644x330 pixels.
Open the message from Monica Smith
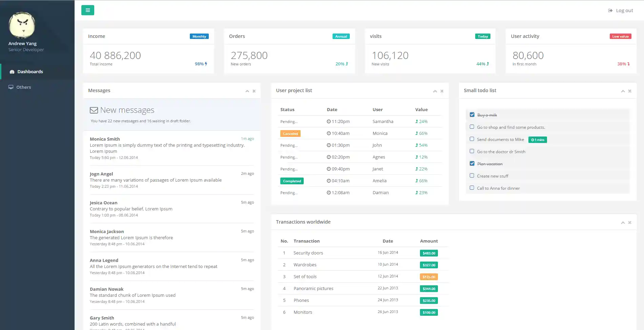[105, 139]
